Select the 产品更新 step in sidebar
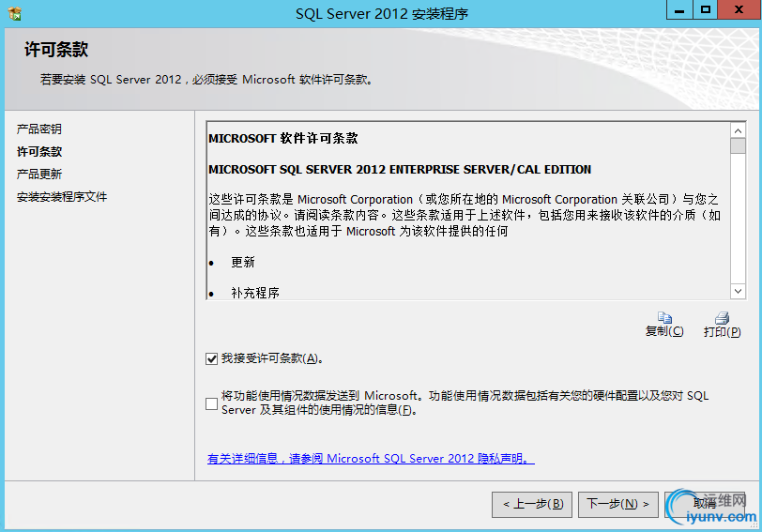This screenshot has width=762, height=532. click(38, 174)
